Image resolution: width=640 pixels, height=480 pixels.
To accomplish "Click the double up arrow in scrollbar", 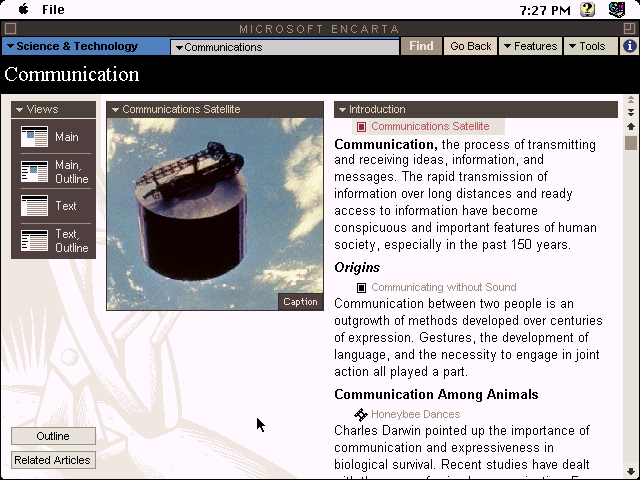I will pos(631,99).
